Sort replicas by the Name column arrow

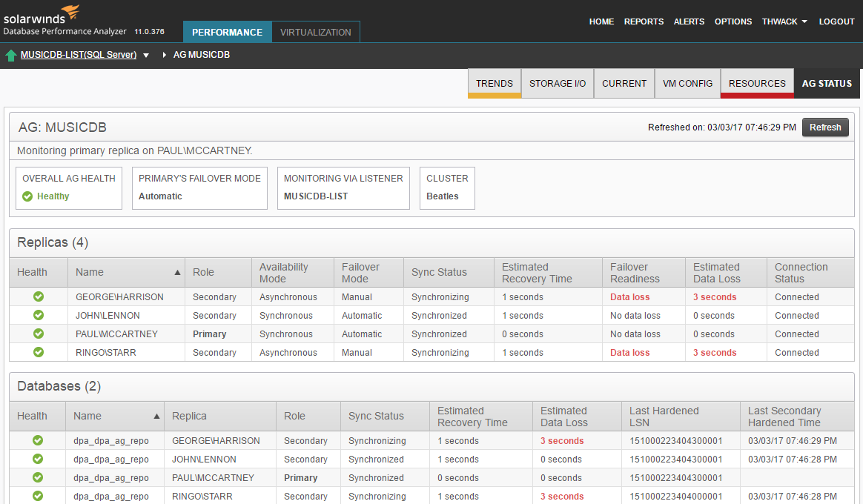[177, 273]
